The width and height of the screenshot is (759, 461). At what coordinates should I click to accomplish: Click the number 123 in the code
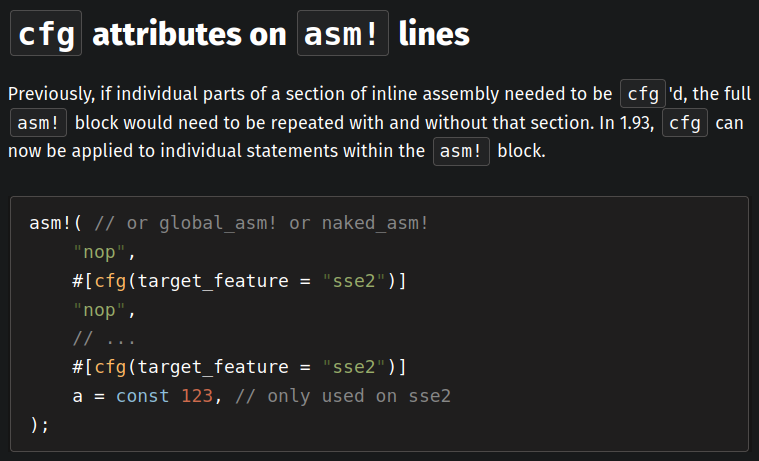tap(197, 396)
